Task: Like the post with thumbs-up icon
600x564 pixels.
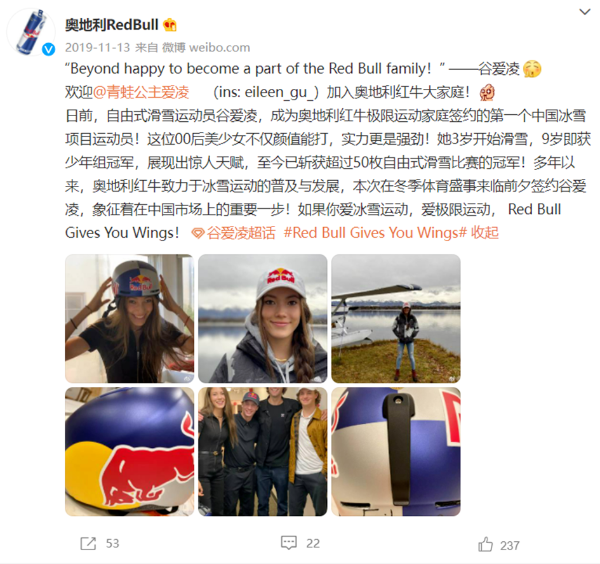Action: [485, 544]
